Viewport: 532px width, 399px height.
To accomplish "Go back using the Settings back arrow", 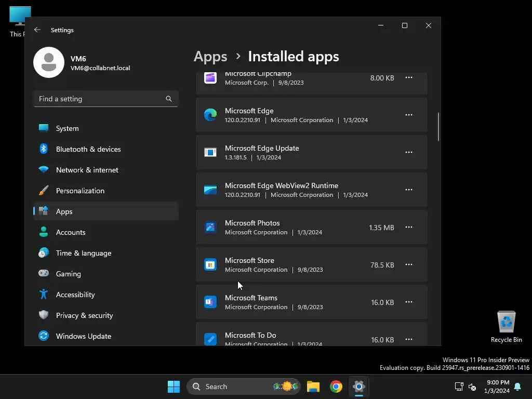I will click(x=37, y=30).
